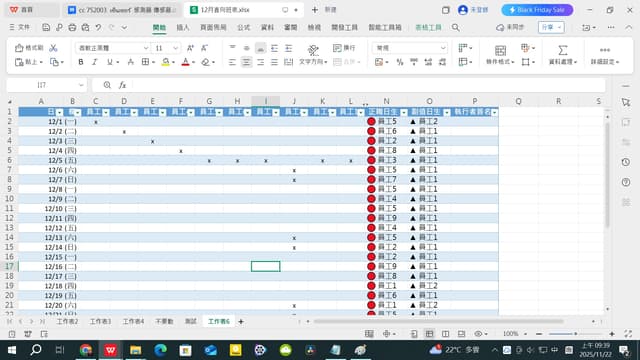
Task: Click the insert function fx icon
Action: 122,85
